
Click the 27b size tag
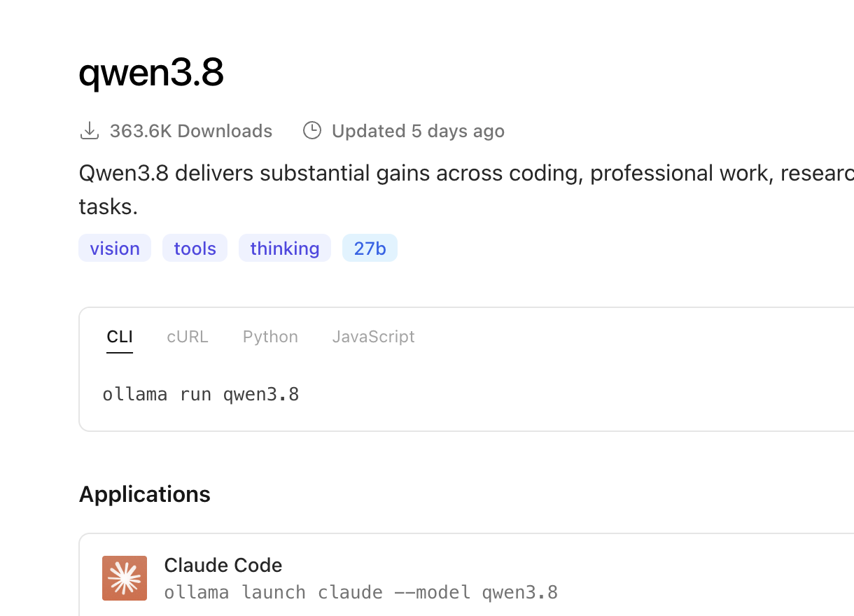pyautogui.click(x=370, y=248)
